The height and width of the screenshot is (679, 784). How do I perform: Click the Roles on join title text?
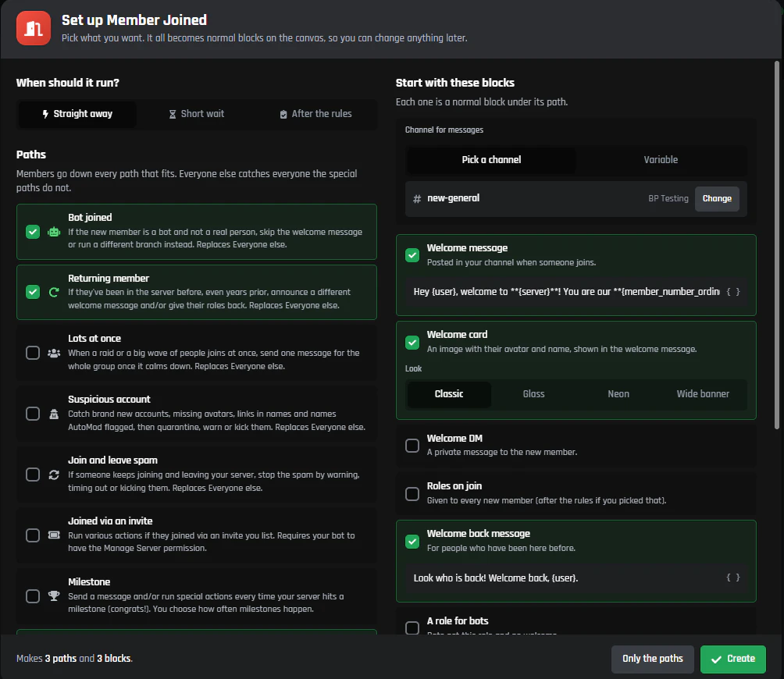[454, 486]
